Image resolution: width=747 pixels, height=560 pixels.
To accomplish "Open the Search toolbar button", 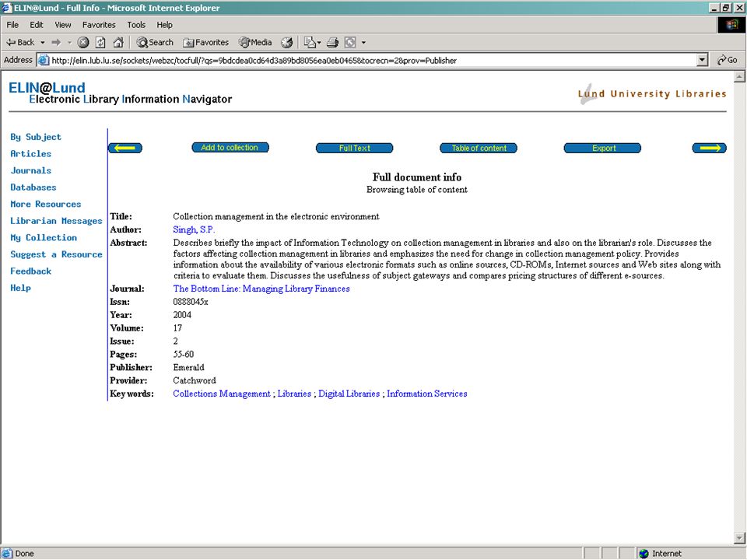I will coord(155,42).
